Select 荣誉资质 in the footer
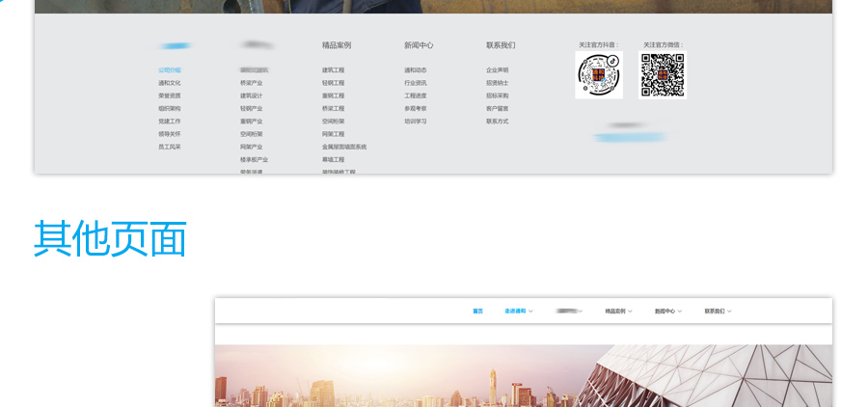Image resolution: width=868 pixels, height=407 pixels. (170, 95)
